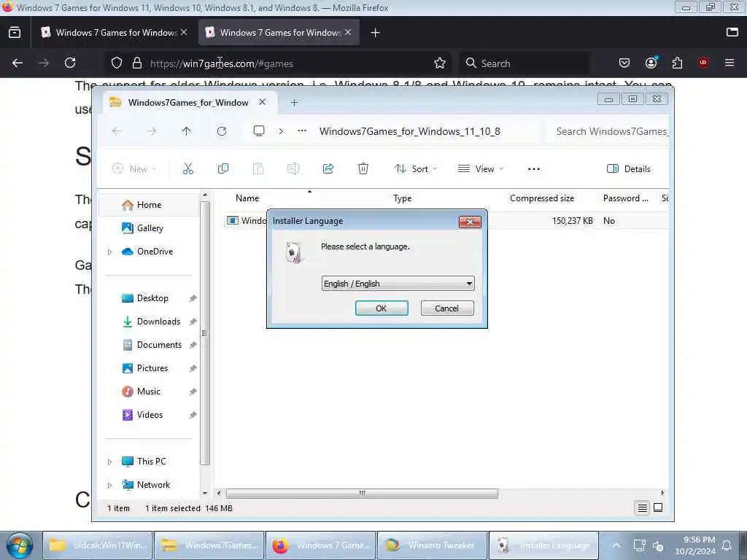Screen dimensions: 747x560
Task: Close the Windows7Games_for_Window Explorer tab
Action: [x=262, y=102]
